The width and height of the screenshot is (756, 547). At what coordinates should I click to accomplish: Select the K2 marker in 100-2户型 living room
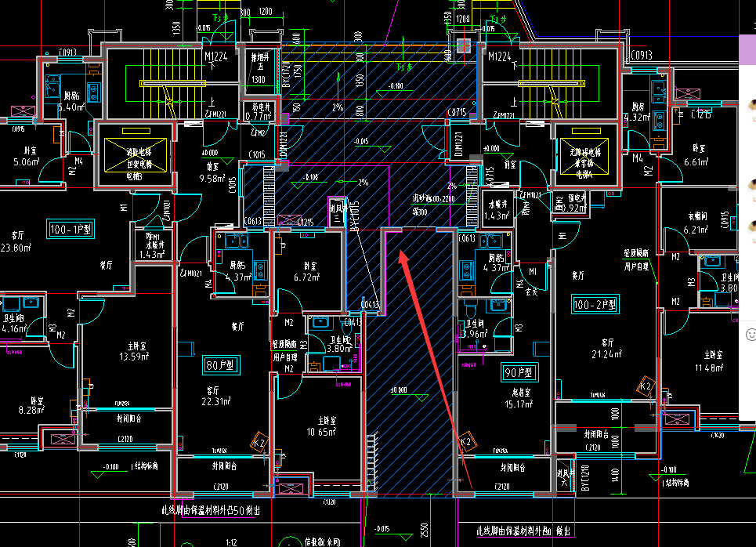(x=646, y=386)
